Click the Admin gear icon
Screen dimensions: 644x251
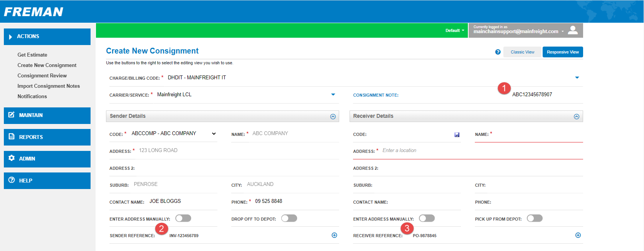pos(12,158)
